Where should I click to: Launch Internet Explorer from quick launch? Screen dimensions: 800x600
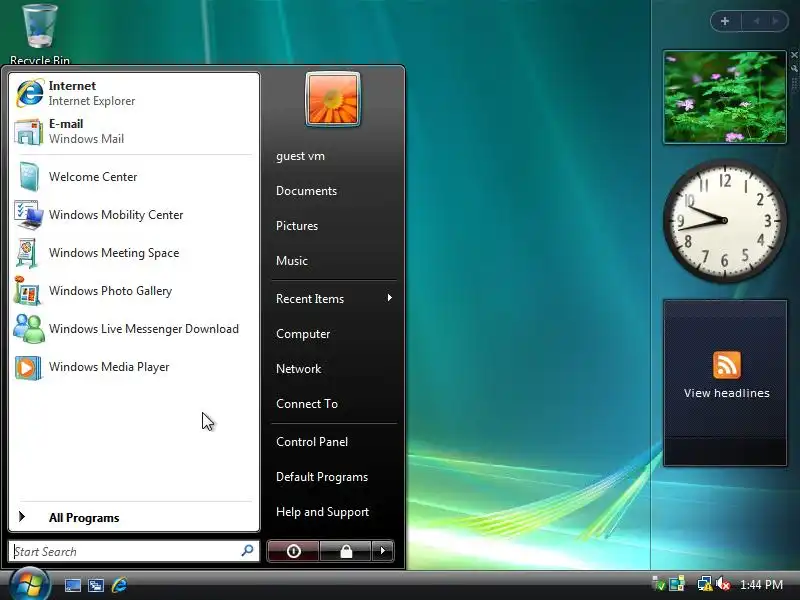coord(119,585)
